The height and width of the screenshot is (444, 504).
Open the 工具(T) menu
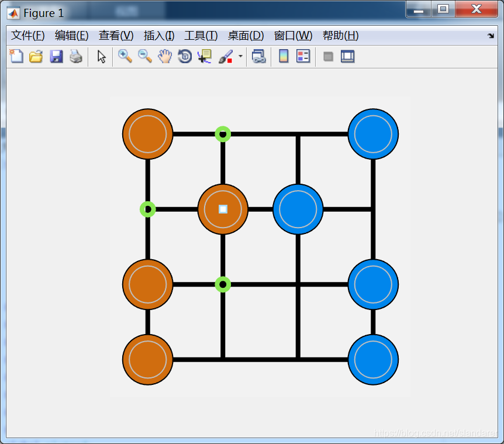(201, 35)
